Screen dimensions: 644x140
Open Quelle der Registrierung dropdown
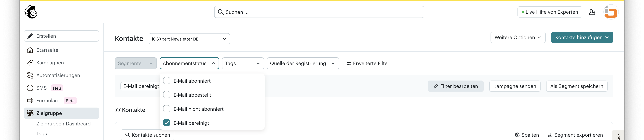click(303, 63)
